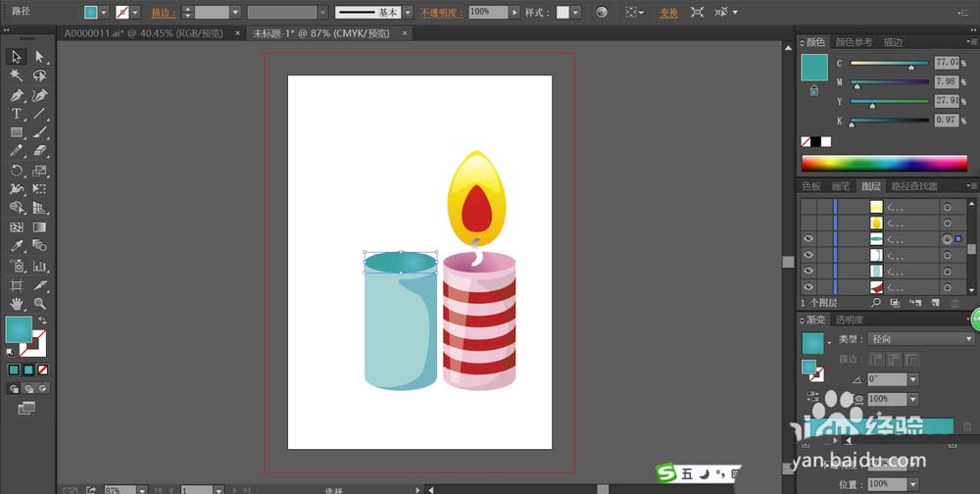980x494 pixels.
Task: Select the Magic Wand tool
Action: (x=17, y=75)
